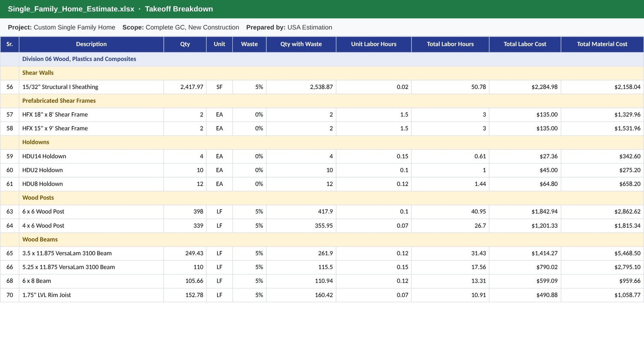Select the HDU8 Holdown description
Screen dimensions: 644x347
coord(91,184)
